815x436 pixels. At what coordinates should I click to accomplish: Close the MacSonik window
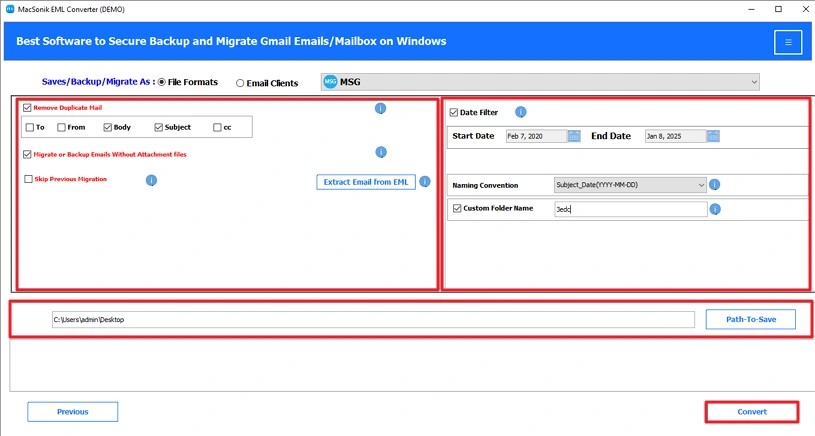coord(805,9)
